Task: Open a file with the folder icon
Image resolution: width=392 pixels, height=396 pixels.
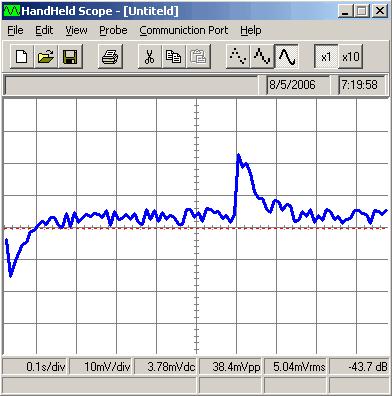Action: [x=46, y=56]
